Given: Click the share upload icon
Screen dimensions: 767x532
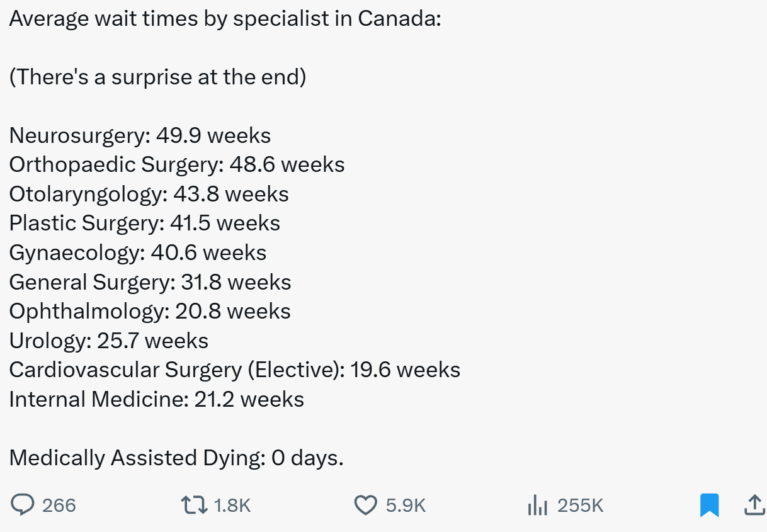Looking at the screenshot, I should (x=754, y=504).
